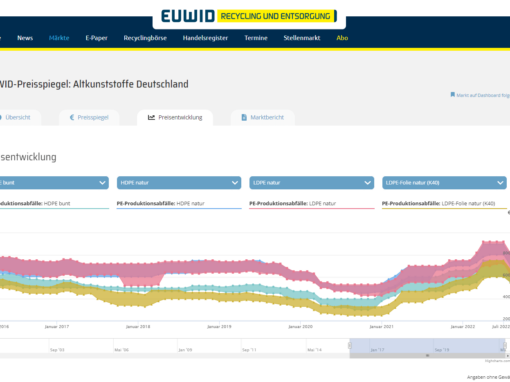Open the Märkte menu item
This screenshot has width=510, height=382.
pos(59,38)
